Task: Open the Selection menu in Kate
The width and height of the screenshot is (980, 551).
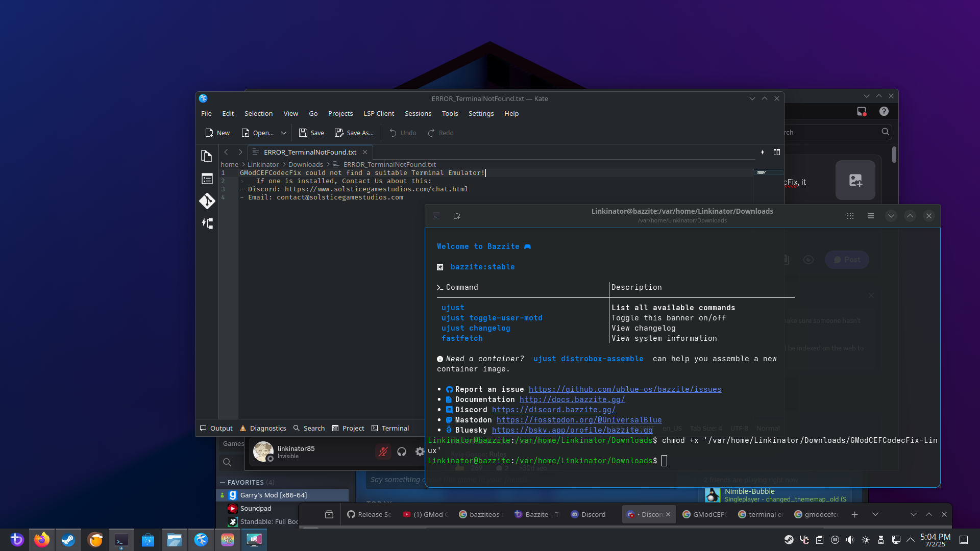Action: (x=258, y=113)
